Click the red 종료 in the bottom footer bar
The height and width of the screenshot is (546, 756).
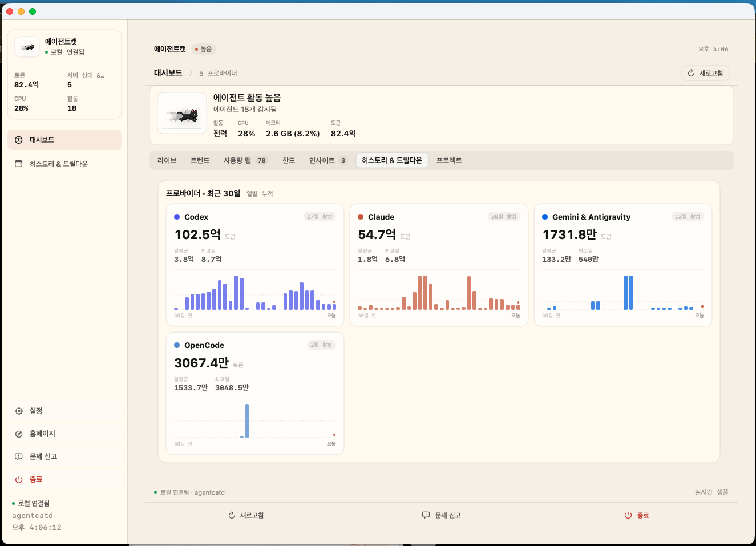click(637, 515)
